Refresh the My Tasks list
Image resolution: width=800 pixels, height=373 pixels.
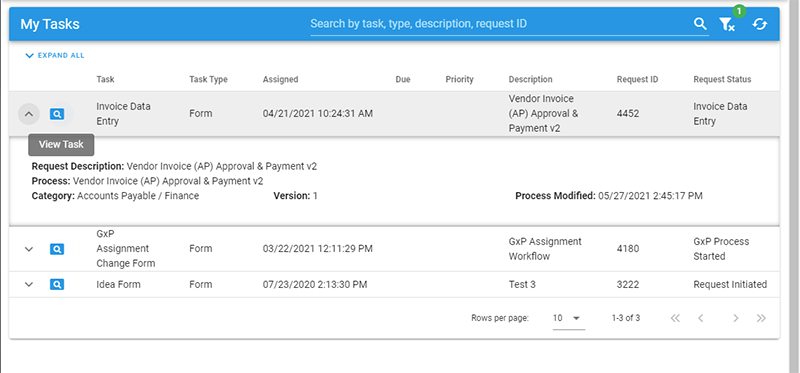pyautogui.click(x=760, y=24)
